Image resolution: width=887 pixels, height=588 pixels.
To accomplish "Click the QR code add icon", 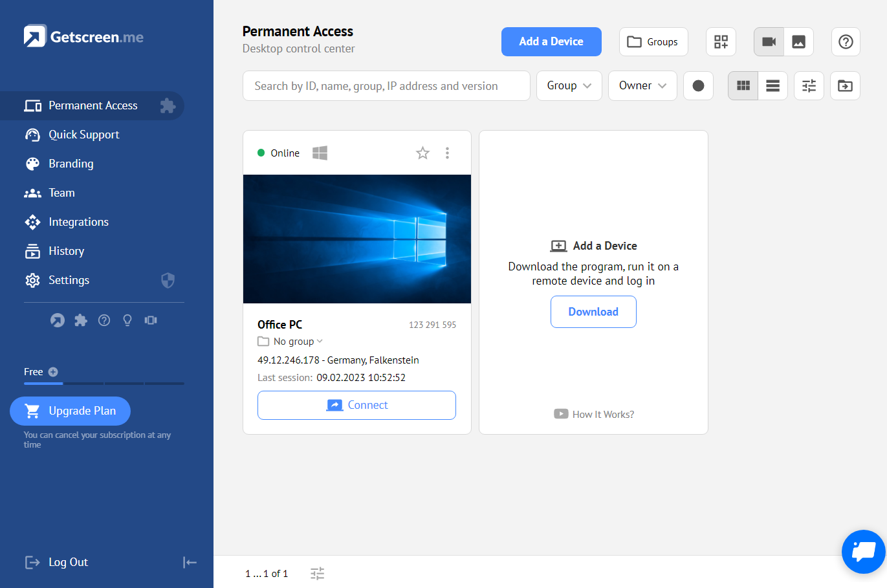I will coord(721,42).
